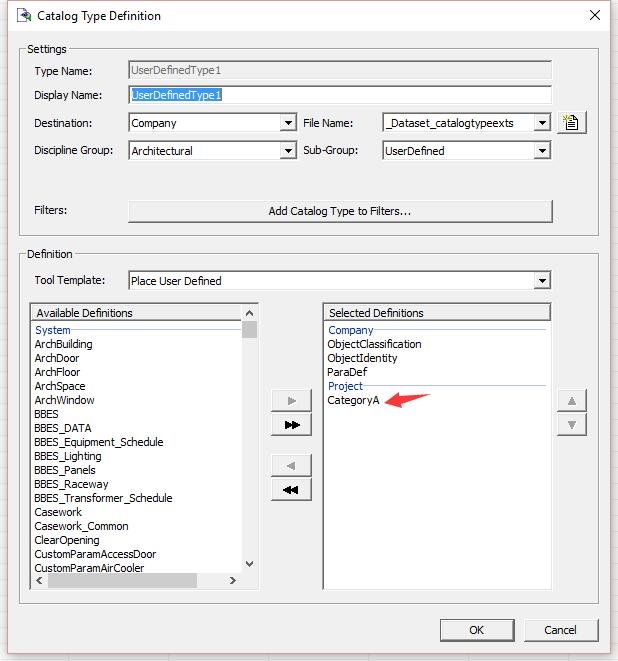Add one definition with the single right arrow
Viewport: 618px width, 661px height.
click(291, 400)
